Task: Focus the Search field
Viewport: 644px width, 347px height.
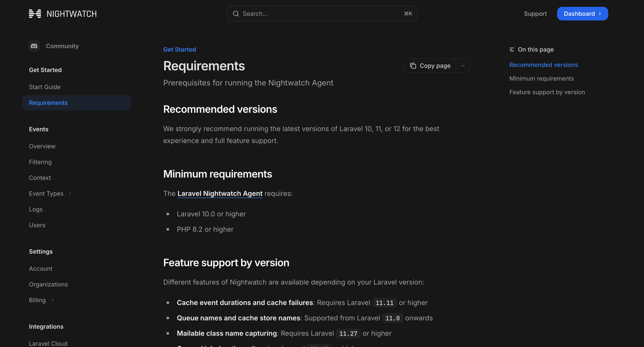Action: [322, 14]
